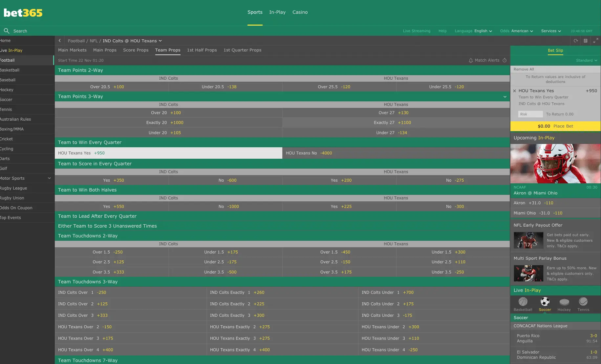The image size is (601, 364).
Task: Open Rugby League in the sidebar
Action: pyautogui.click(x=27, y=188)
